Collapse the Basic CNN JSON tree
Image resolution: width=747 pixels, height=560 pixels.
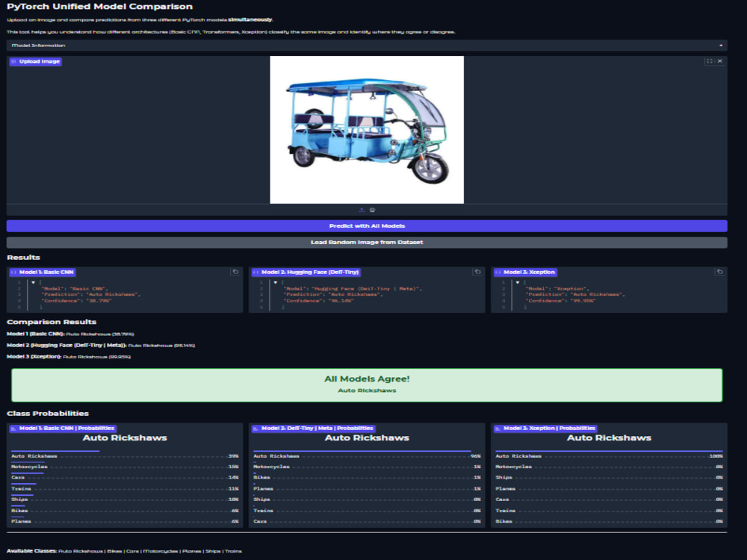34,282
